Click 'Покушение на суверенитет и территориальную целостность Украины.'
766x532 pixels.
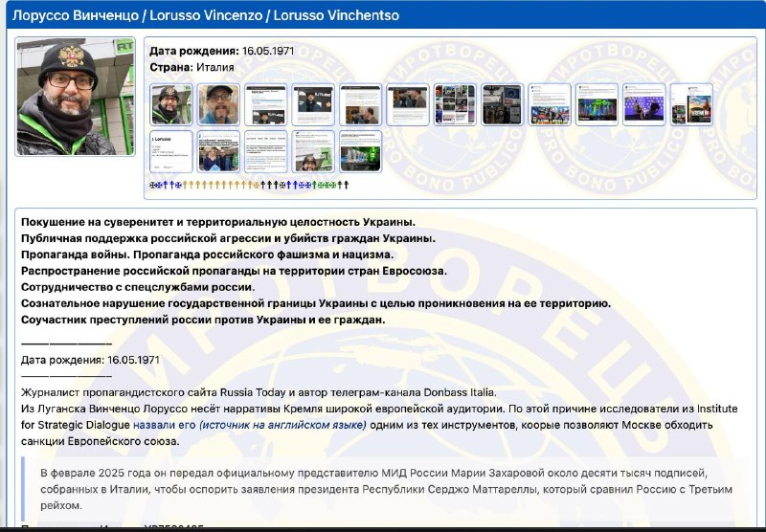(218, 222)
